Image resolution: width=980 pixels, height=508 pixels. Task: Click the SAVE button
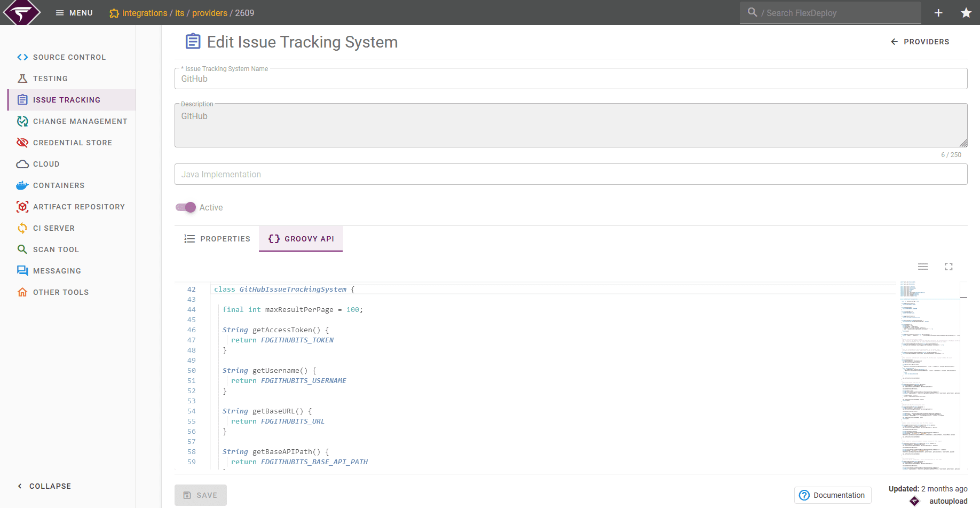pyautogui.click(x=201, y=495)
